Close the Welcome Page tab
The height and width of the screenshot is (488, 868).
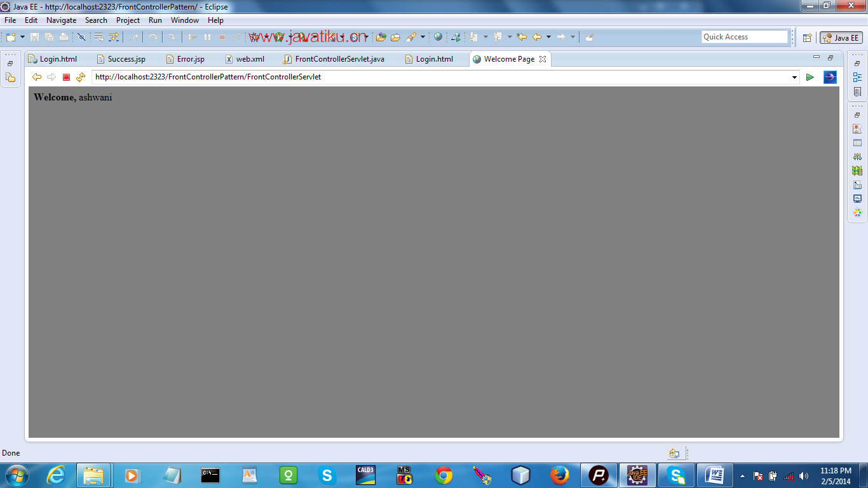coord(543,59)
